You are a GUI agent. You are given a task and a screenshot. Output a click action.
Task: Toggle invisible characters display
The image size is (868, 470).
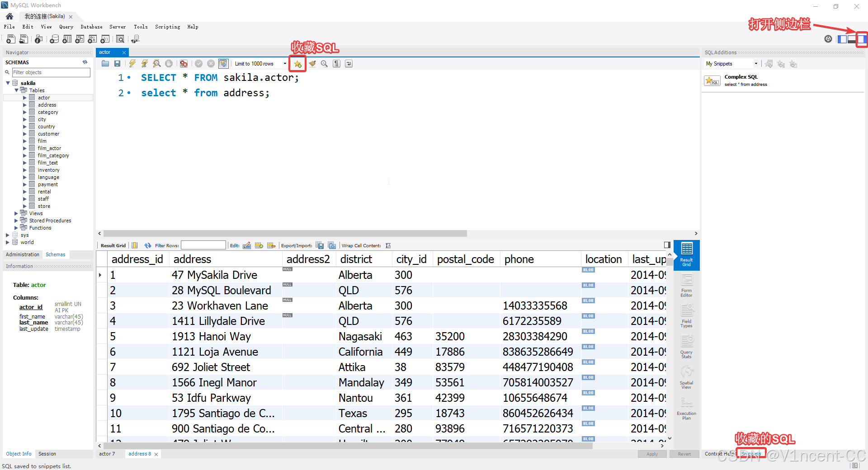tap(336, 64)
